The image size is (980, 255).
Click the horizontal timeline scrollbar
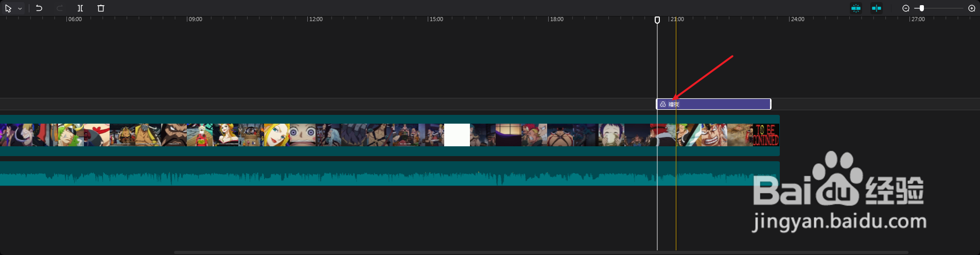point(541,252)
